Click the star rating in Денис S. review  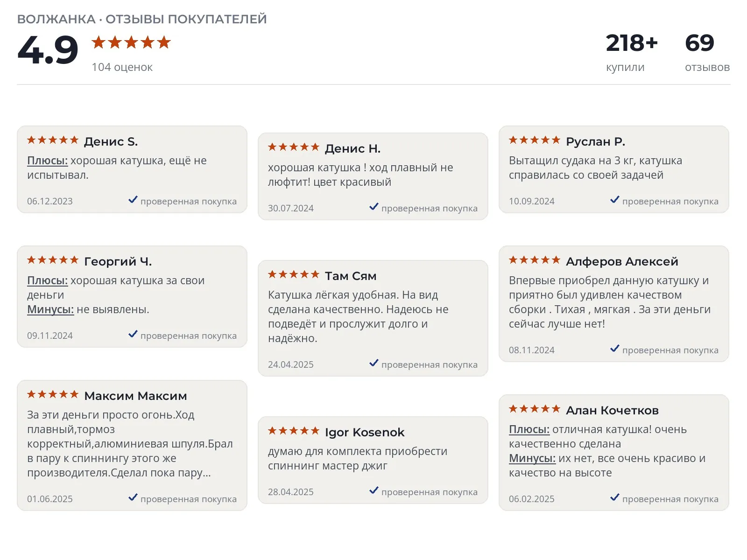53,140
